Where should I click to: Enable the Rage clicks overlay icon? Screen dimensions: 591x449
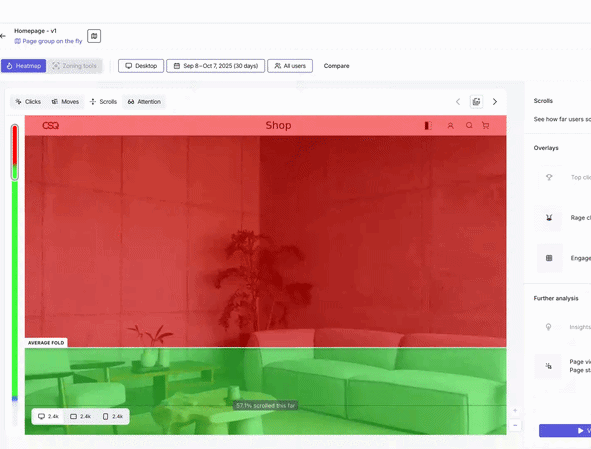pos(549,218)
